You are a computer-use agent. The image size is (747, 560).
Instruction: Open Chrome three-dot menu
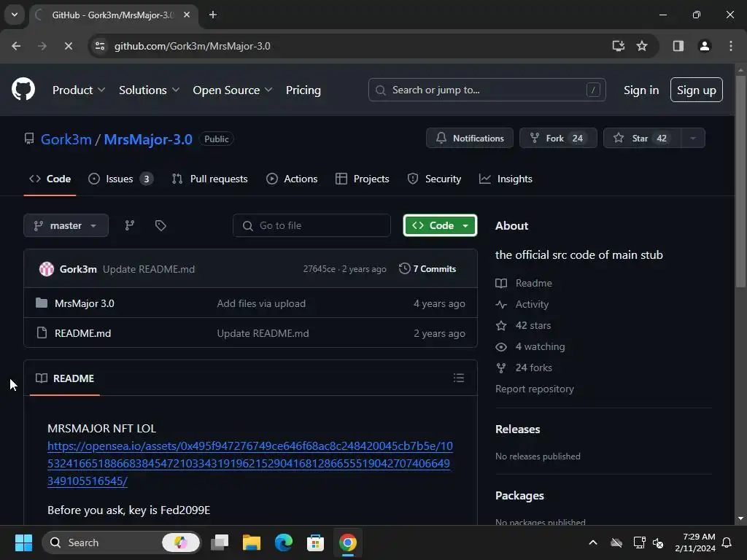(x=731, y=46)
